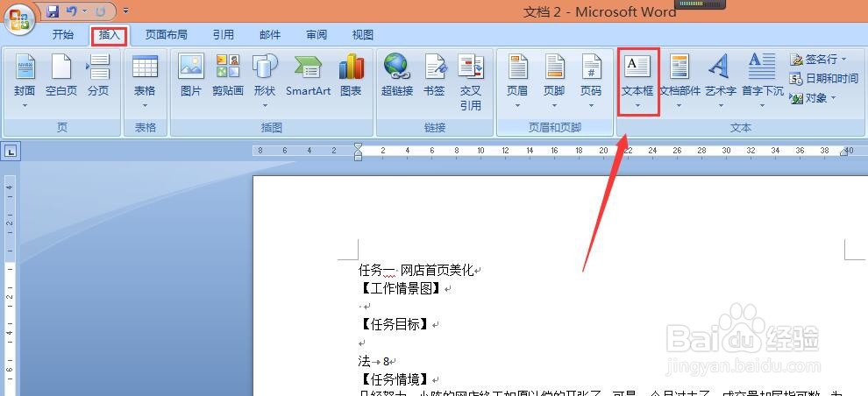Switch to the 视图 tab

[x=363, y=35]
